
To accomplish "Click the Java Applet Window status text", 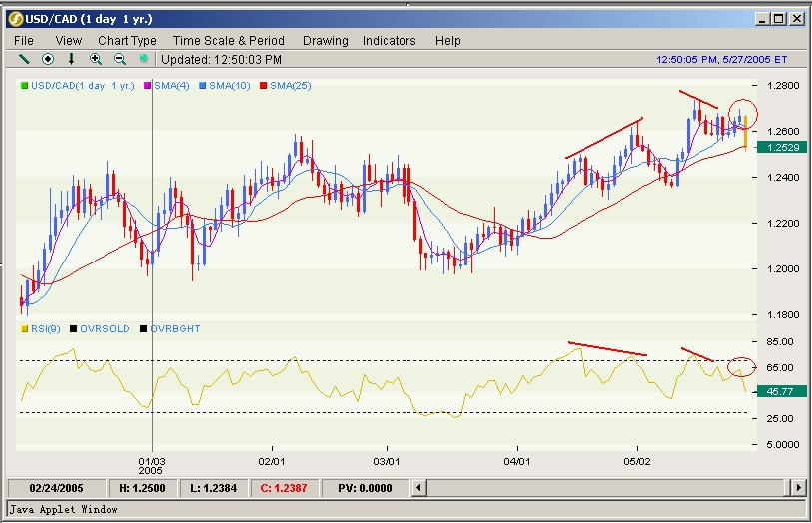I will pyautogui.click(x=63, y=510).
